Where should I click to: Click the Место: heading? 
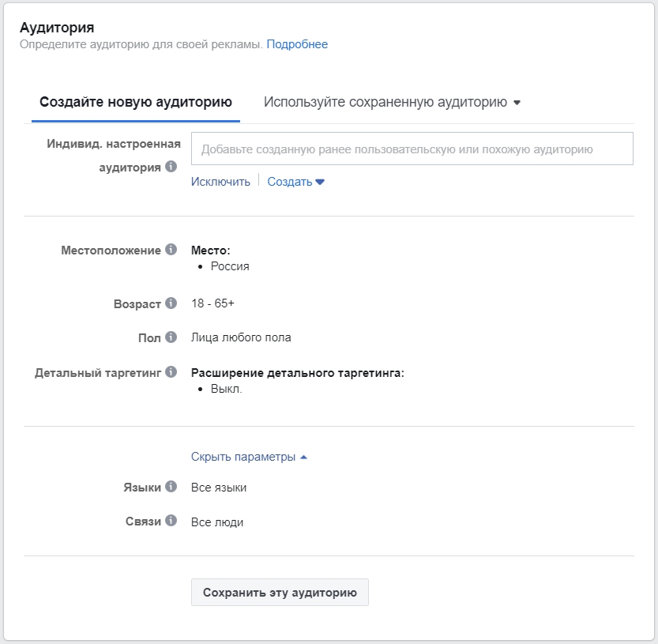[211, 250]
